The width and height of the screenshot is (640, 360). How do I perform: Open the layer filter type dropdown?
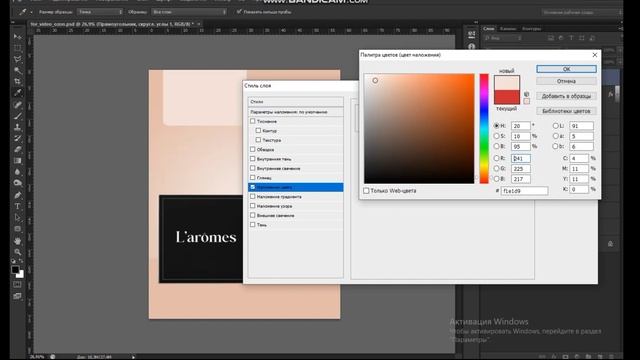[503, 38]
